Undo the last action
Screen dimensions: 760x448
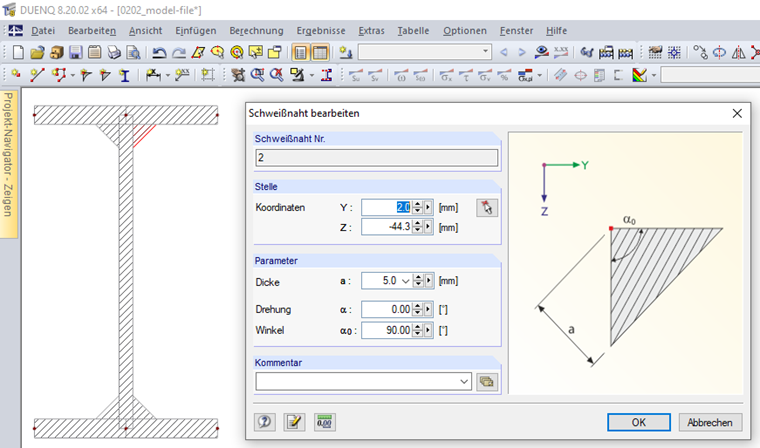coord(159,52)
